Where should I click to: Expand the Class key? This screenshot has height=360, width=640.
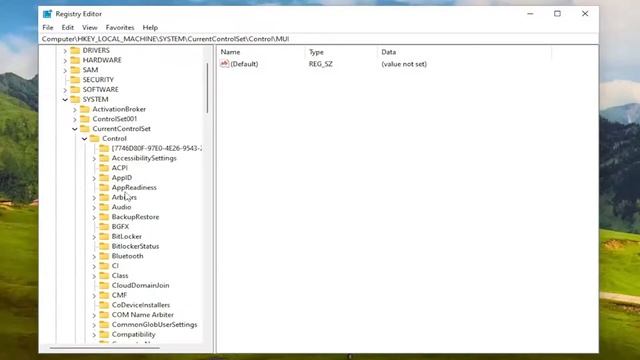click(94, 276)
